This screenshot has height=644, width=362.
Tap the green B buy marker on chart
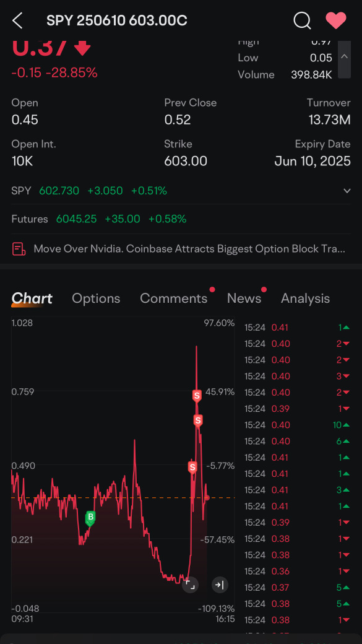[90, 518]
